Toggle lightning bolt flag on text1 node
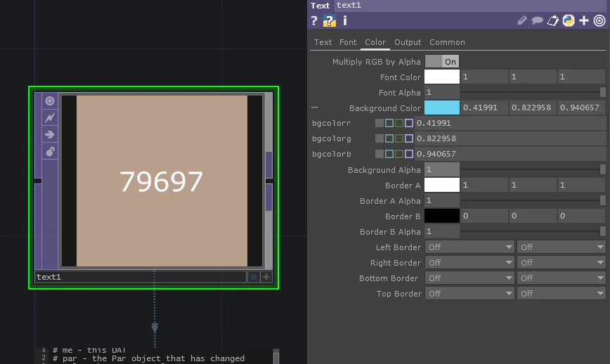610x364 pixels. [50, 117]
